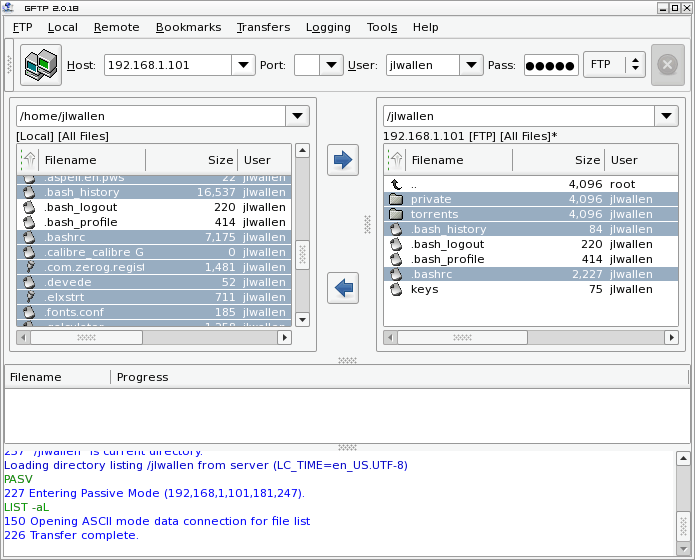Click log pane scroll up arrow
Viewport: 695px width, 560px height.
[683, 458]
